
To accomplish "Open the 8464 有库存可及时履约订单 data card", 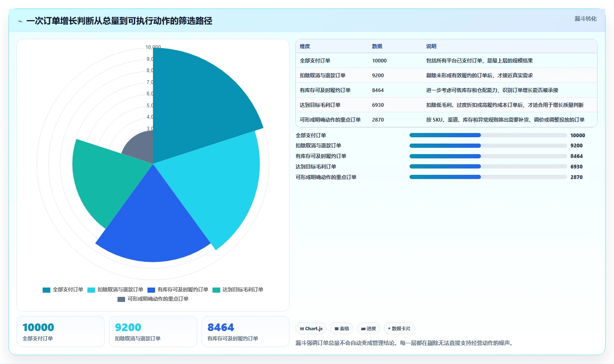I will point(246,331).
